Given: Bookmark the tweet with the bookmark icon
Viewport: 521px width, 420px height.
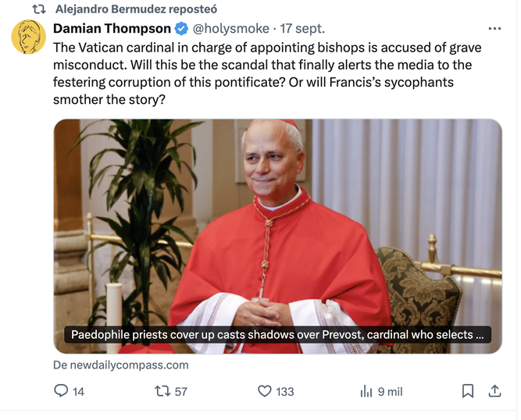Looking at the screenshot, I should 468,391.
